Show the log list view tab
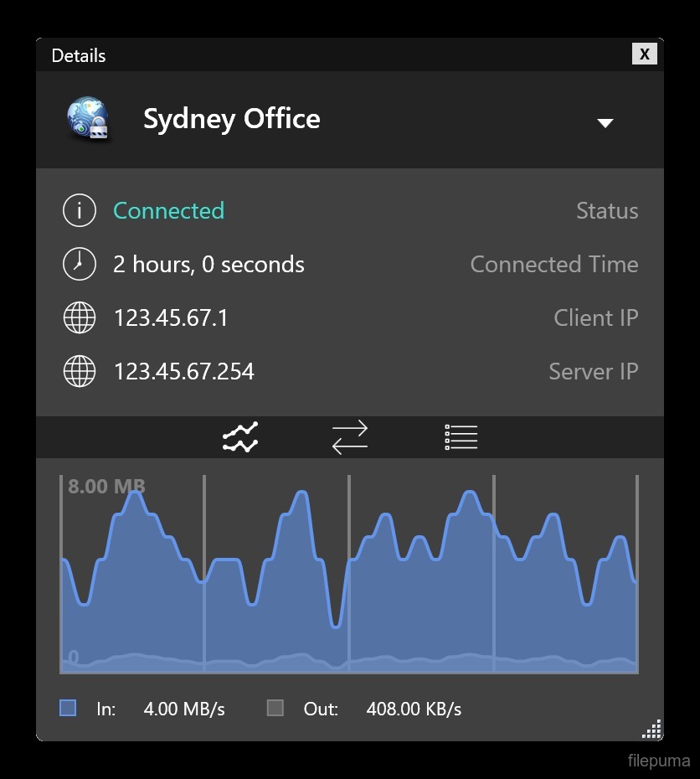700x779 pixels. pos(461,437)
